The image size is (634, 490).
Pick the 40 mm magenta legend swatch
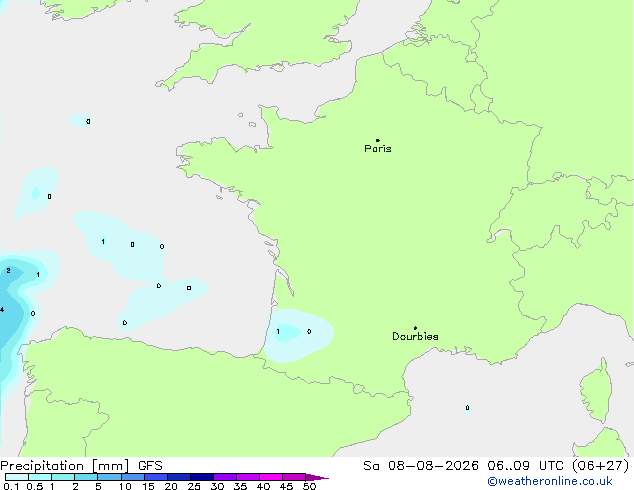click(271, 477)
